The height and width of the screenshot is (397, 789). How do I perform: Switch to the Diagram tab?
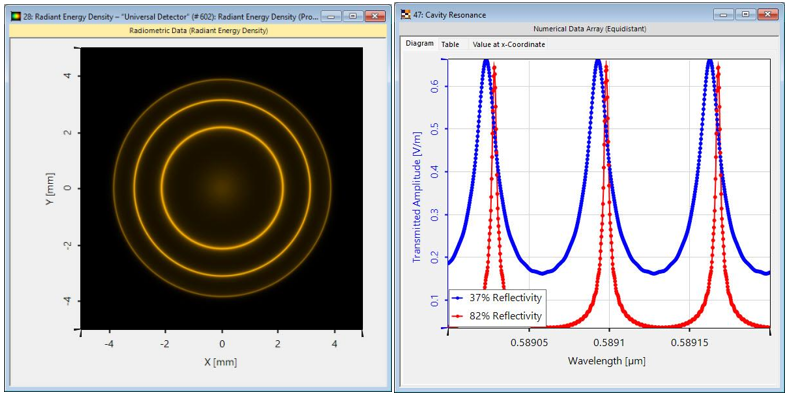pyautogui.click(x=419, y=44)
